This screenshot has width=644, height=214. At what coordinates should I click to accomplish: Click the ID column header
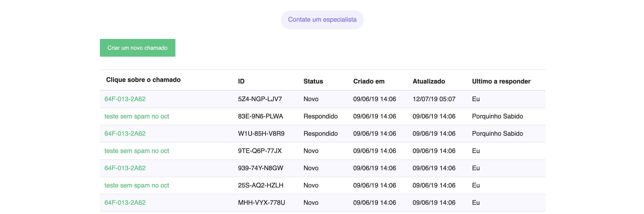click(241, 81)
